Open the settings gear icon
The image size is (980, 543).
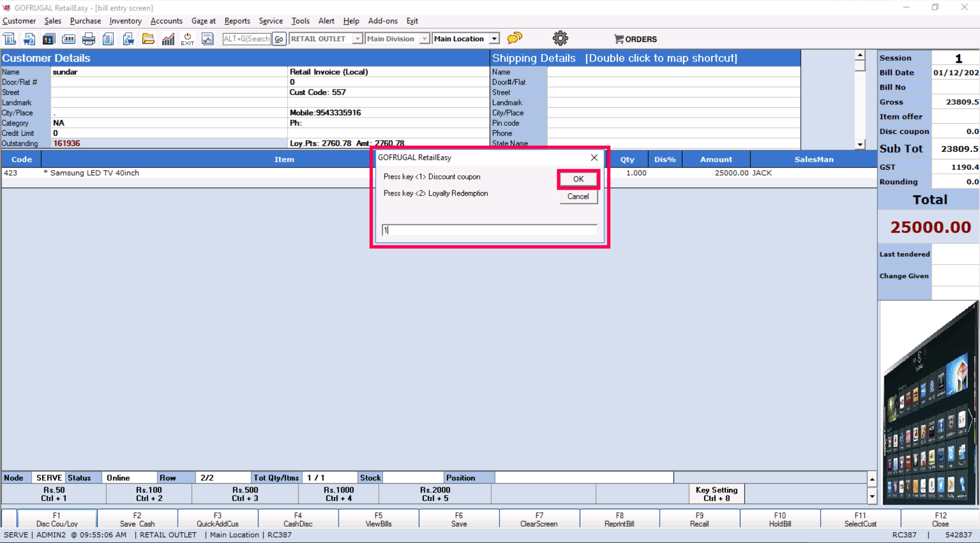tap(560, 38)
